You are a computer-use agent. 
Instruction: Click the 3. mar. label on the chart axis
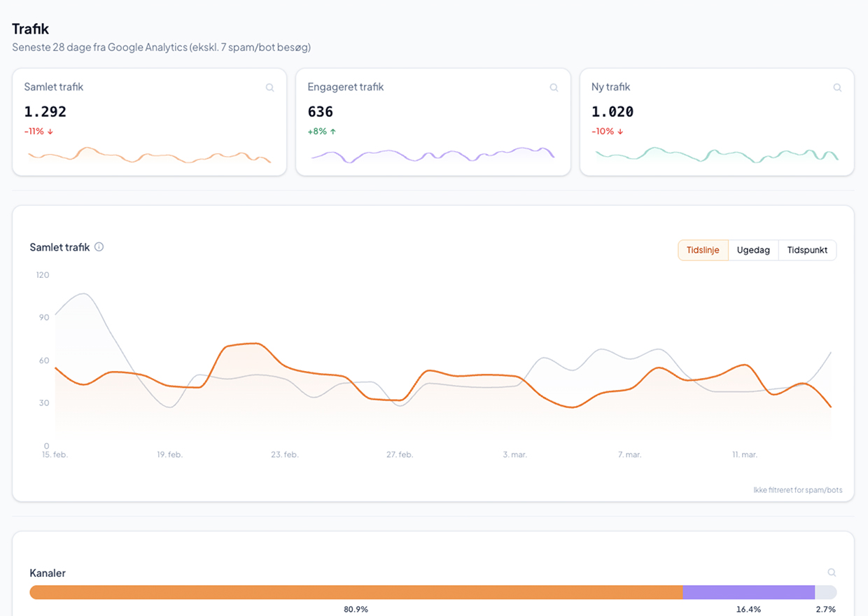(514, 454)
